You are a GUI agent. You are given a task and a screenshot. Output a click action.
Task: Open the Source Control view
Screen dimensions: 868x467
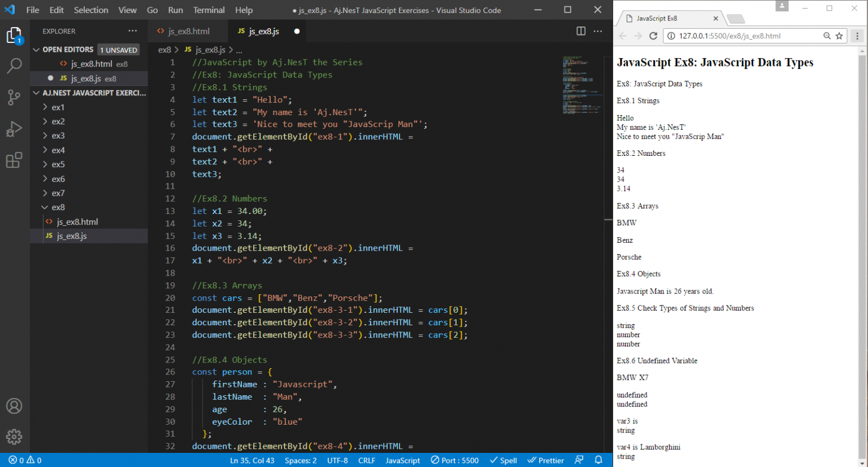(x=14, y=97)
